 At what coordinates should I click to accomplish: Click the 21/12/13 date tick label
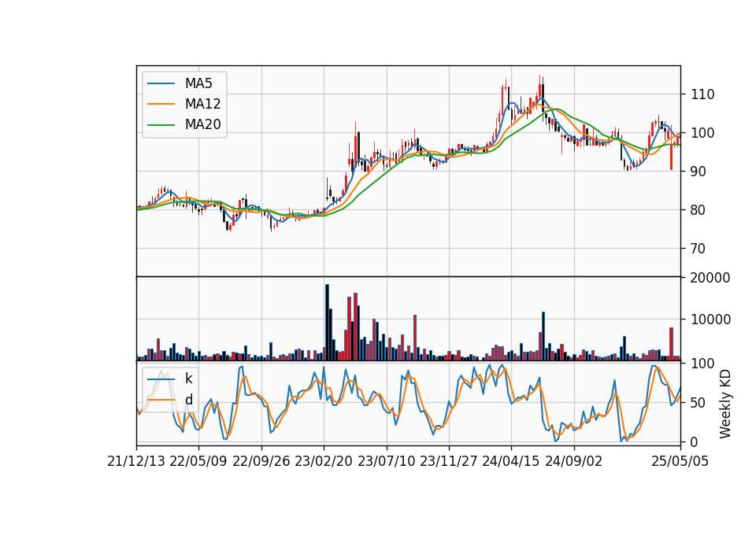pyautogui.click(x=136, y=461)
